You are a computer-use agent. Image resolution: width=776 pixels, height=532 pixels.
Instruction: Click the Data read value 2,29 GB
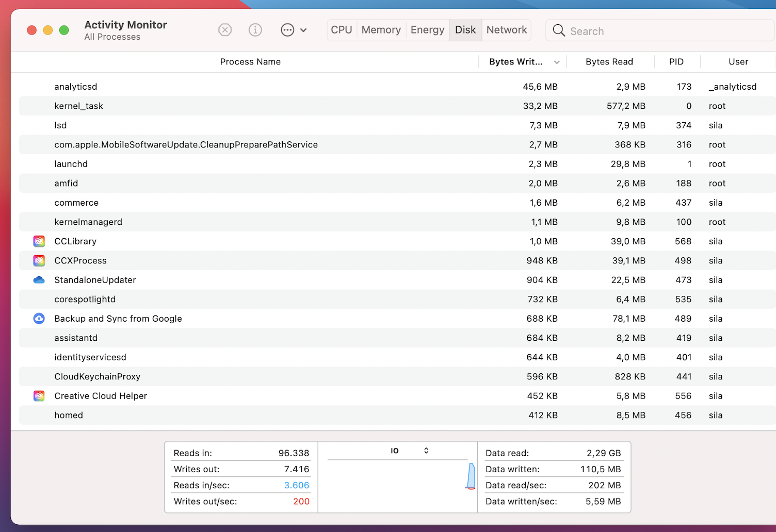604,453
